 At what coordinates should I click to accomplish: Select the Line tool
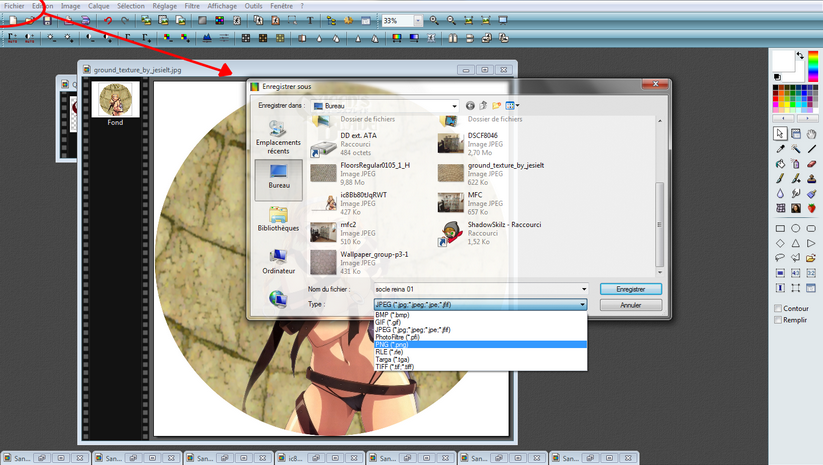tap(811, 149)
